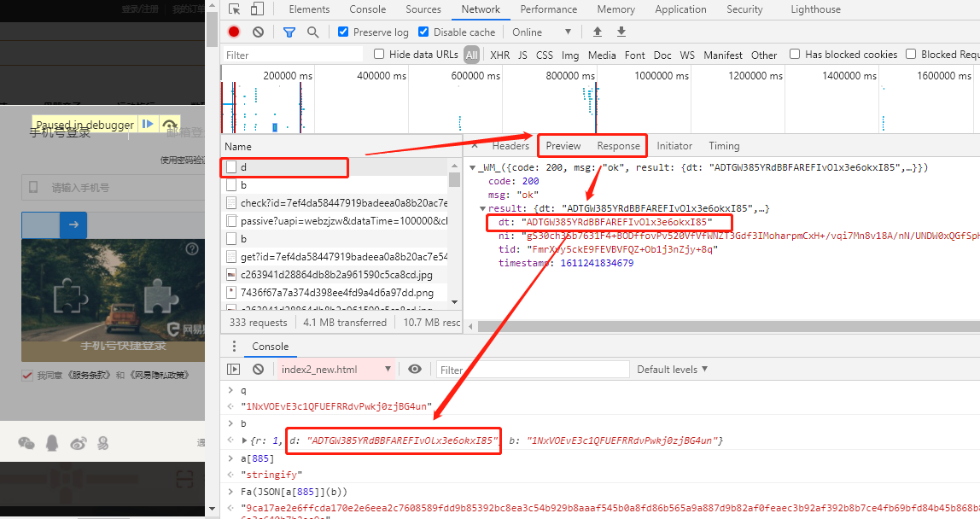Collapse the result object in preview
The image size is (980, 519).
(482, 208)
